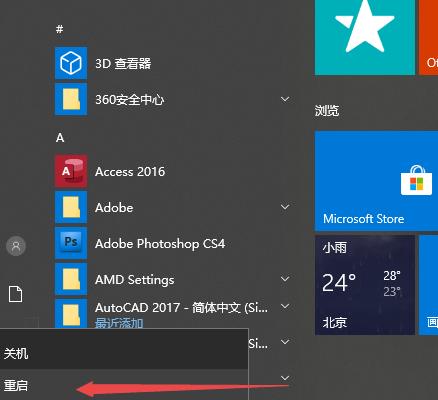Expand the bottom chevron beside 重启
The image size is (438, 400).
(285, 378)
